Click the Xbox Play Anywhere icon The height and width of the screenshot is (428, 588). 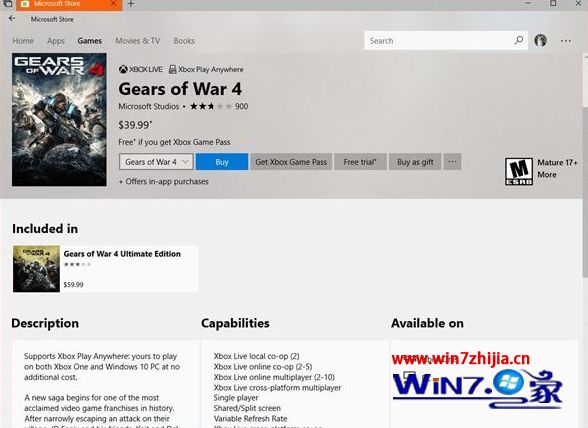tap(172, 69)
